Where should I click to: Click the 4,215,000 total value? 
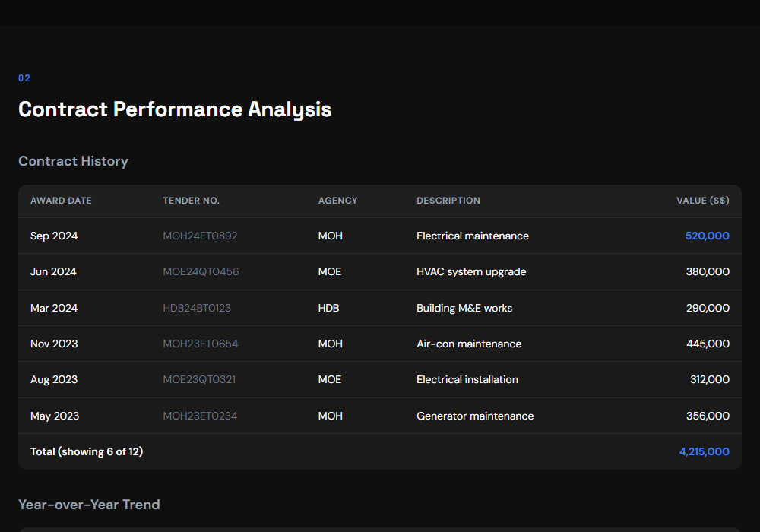tap(704, 451)
